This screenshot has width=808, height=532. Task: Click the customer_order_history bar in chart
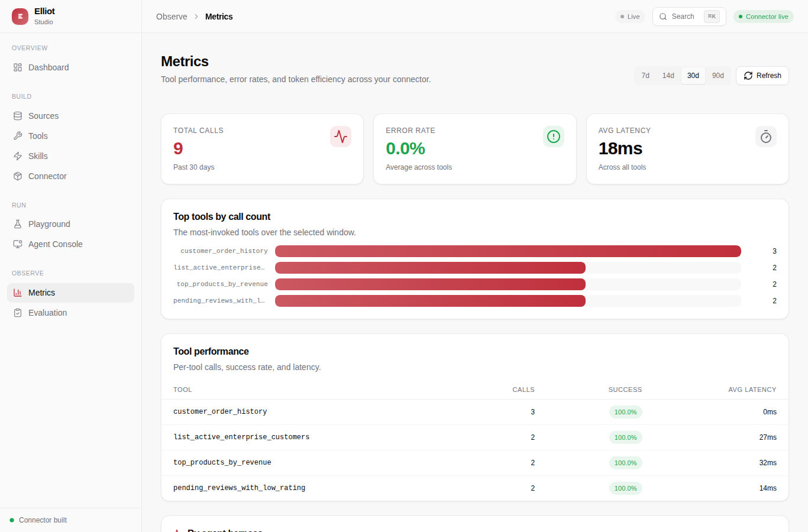coord(508,251)
